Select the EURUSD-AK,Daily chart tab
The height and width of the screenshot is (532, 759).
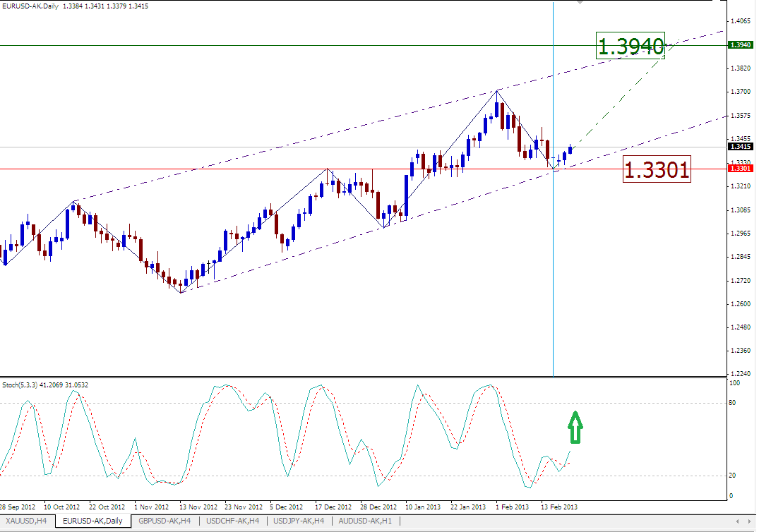92,521
